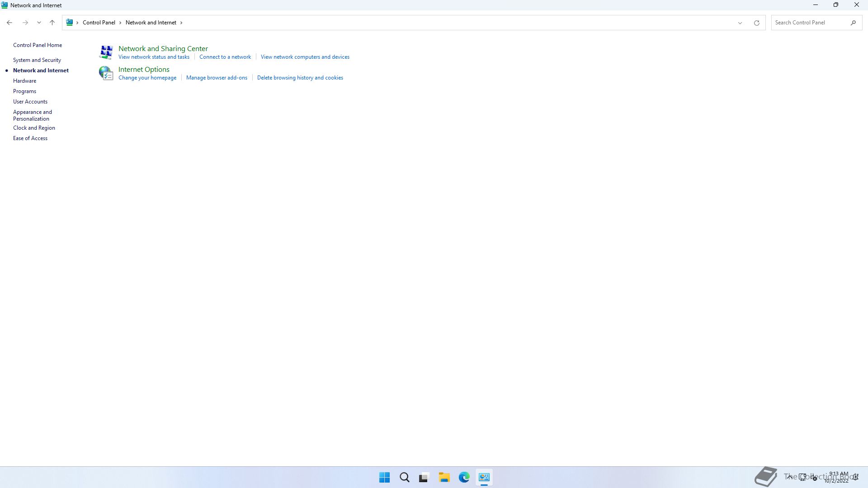Select Hardware in the left sidebar

[24, 81]
